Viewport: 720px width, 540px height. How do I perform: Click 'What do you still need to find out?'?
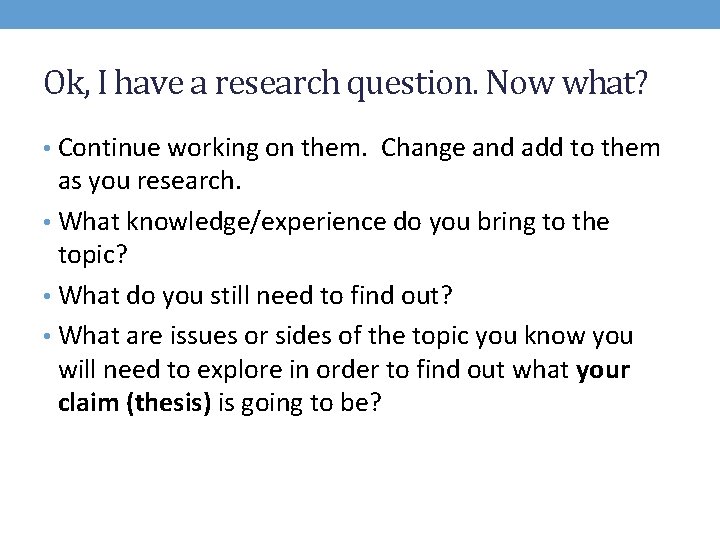pyautogui.click(x=255, y=295)
